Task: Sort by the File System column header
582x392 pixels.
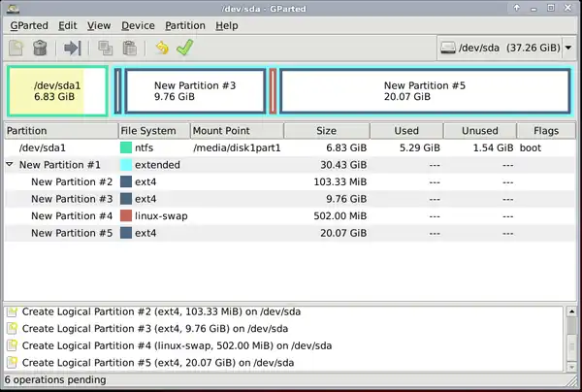Action: [x=148, y=131]
